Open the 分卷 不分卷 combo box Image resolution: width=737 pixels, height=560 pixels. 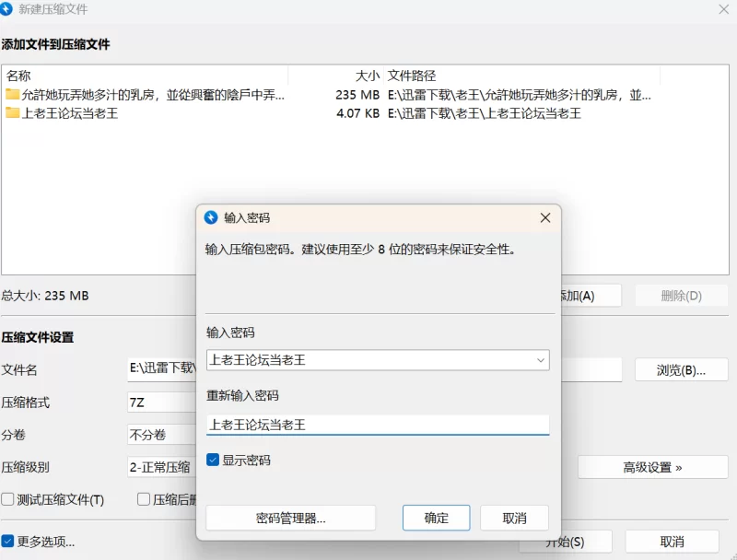(x=161, y=435)
